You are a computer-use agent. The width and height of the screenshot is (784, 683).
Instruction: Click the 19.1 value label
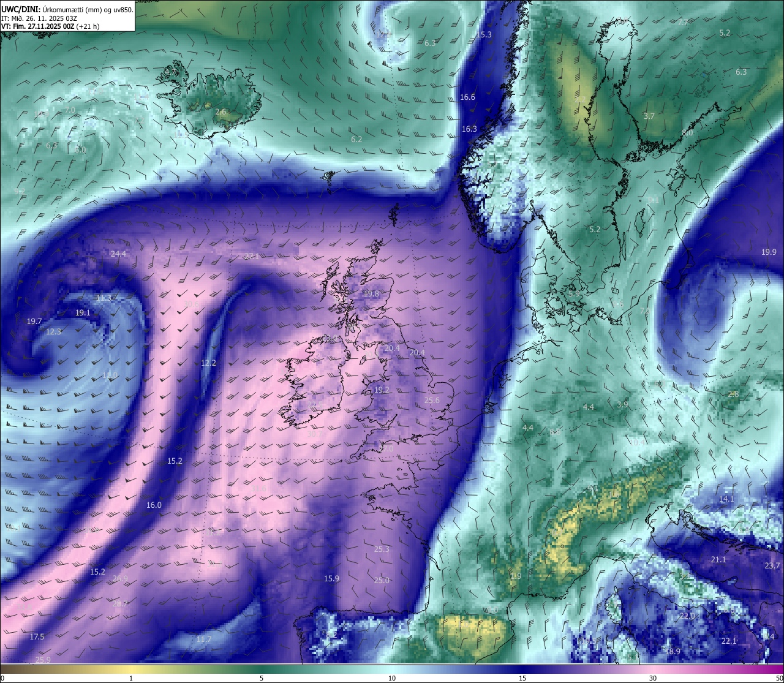coord(83,313)
